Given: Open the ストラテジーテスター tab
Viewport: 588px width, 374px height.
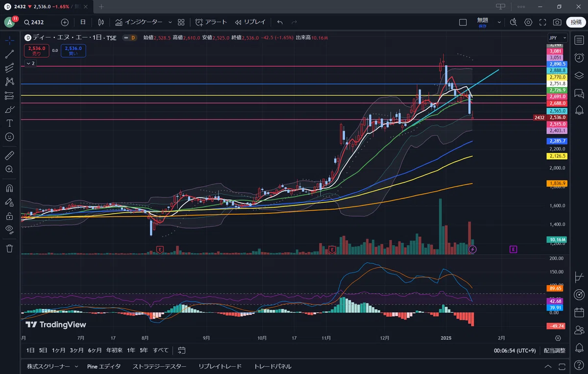Looking at the screenshot, I should [x=159, y=366].
